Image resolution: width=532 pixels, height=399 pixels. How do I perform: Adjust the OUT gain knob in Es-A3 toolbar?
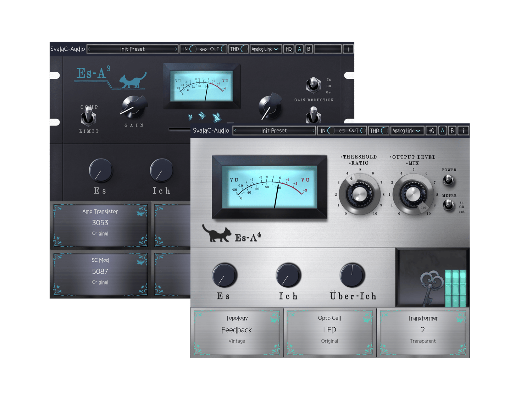223,49
